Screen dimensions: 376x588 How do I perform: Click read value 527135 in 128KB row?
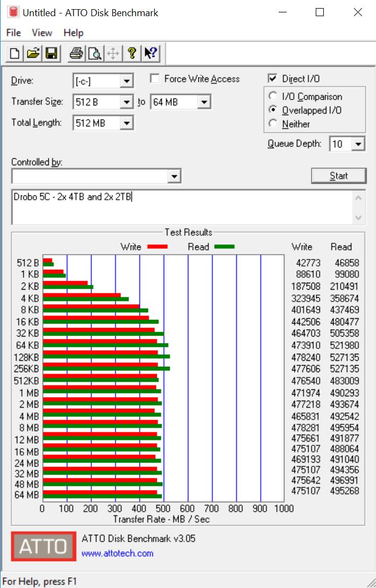pyautogui.click(x=344, y=357)
